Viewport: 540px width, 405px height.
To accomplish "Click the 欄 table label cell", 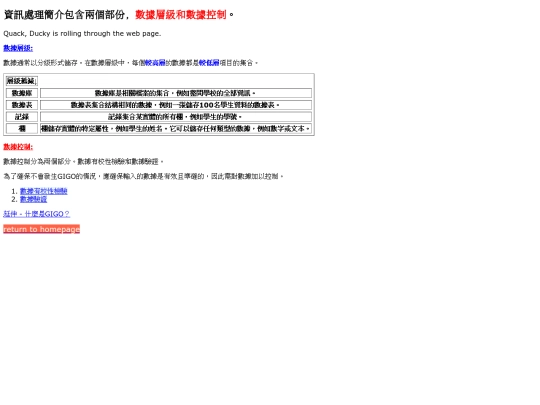I will coord(22,129).
